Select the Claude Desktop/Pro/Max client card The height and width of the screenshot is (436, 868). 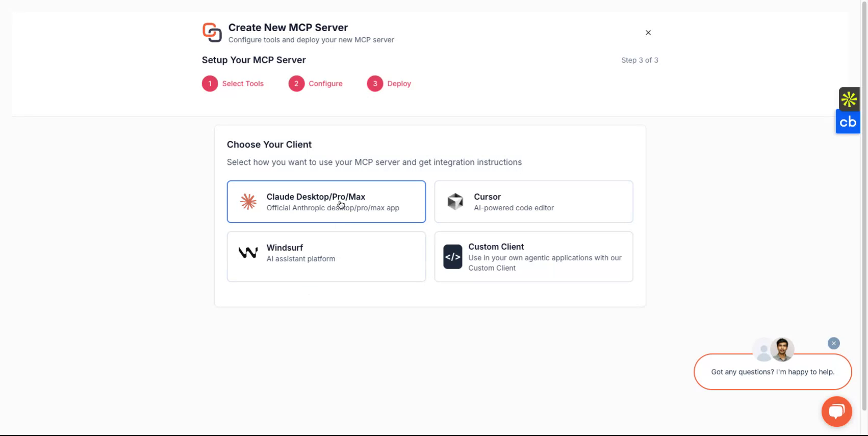click(x=326, y=202)
